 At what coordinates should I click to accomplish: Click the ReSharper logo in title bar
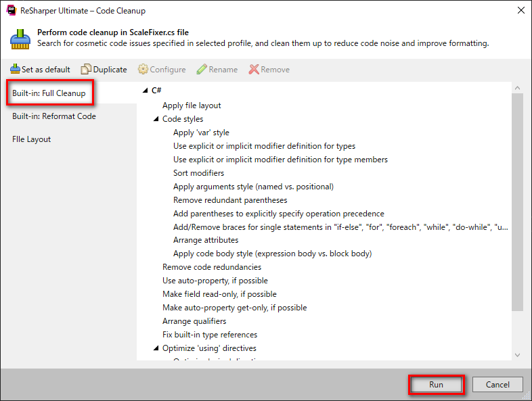pos(12,10)
